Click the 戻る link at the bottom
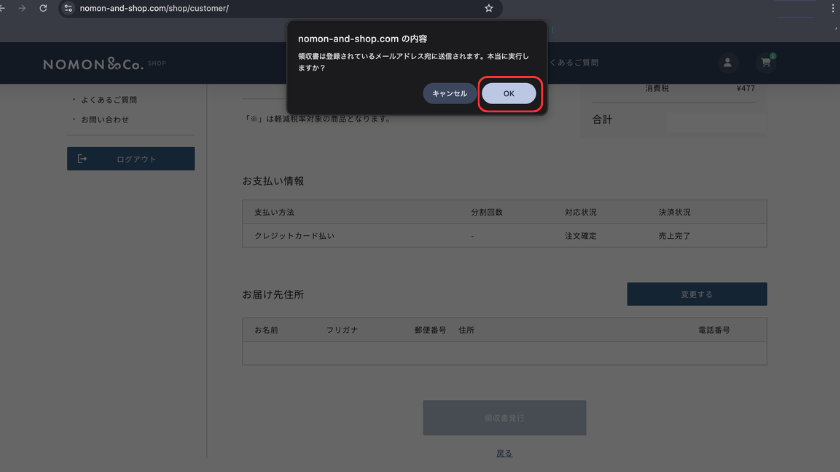 pos(504,453)
